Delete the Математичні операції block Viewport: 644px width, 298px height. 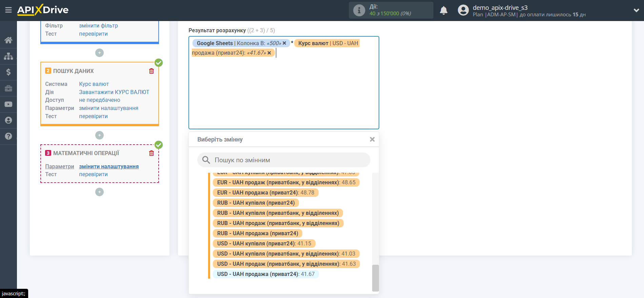pos(152,153)
